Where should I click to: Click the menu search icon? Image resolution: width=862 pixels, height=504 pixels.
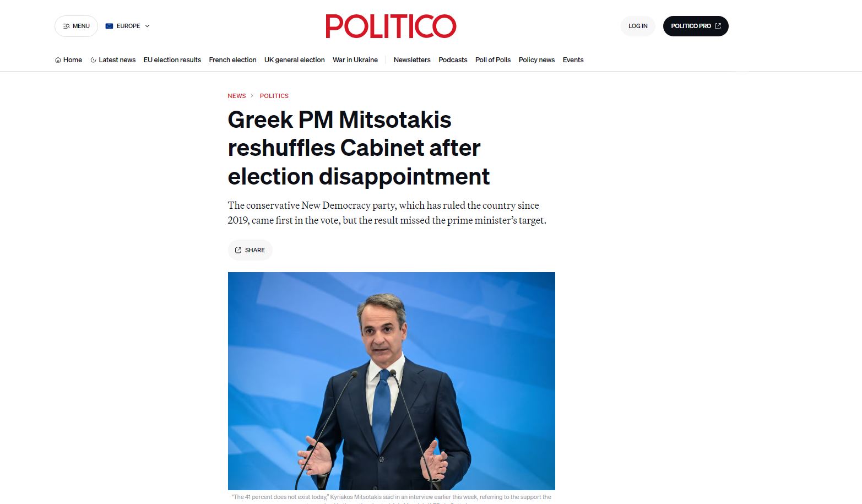coord(67,26)
